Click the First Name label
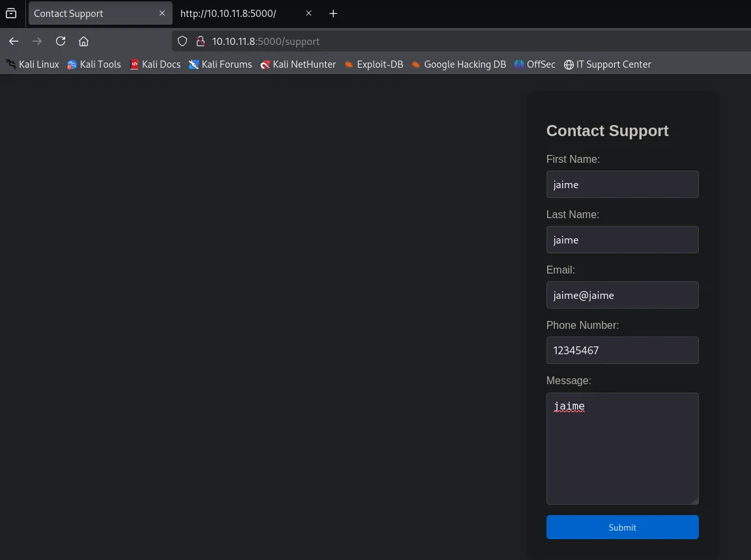 [x=573, y=159]
